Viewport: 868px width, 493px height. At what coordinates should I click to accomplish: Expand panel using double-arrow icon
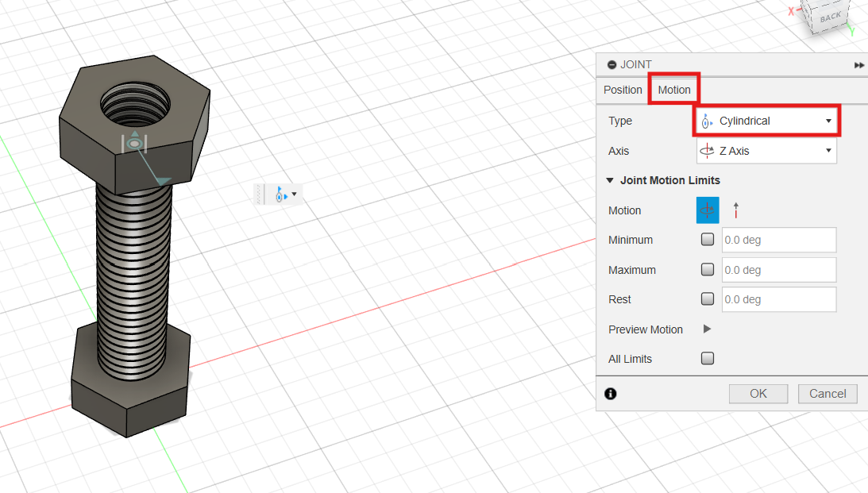tap(859, 65)
